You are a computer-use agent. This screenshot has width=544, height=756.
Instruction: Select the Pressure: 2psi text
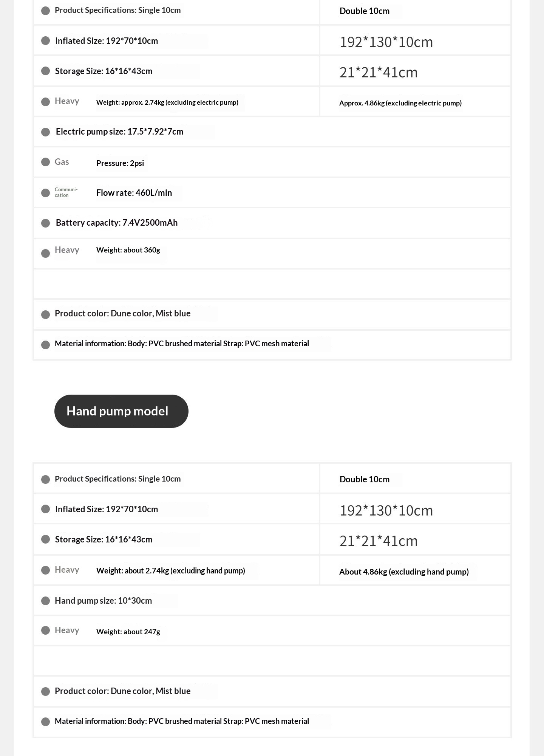pos(120,163)
